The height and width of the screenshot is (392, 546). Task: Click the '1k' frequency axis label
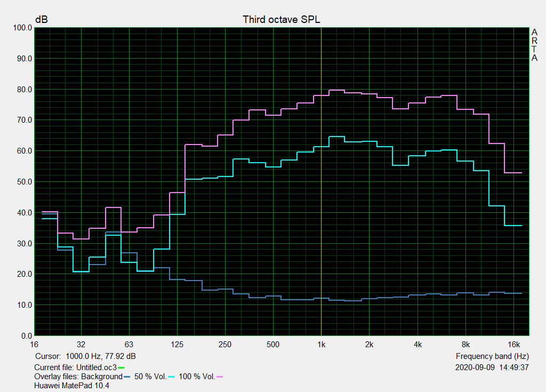(321, 345)
